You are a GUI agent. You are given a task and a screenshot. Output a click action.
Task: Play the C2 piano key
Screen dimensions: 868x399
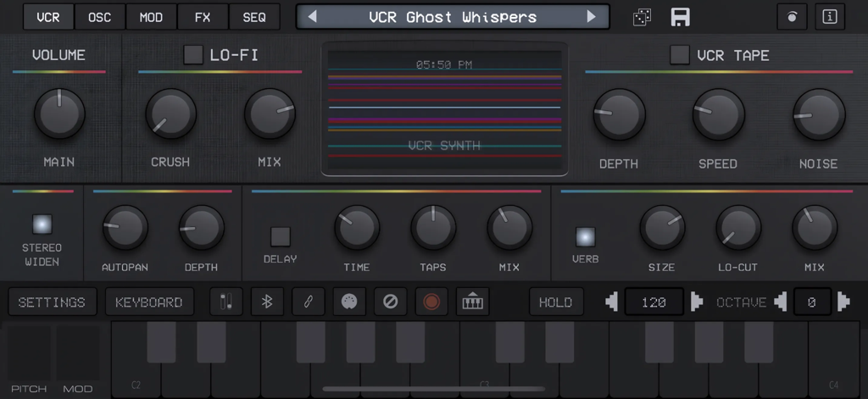136,382
